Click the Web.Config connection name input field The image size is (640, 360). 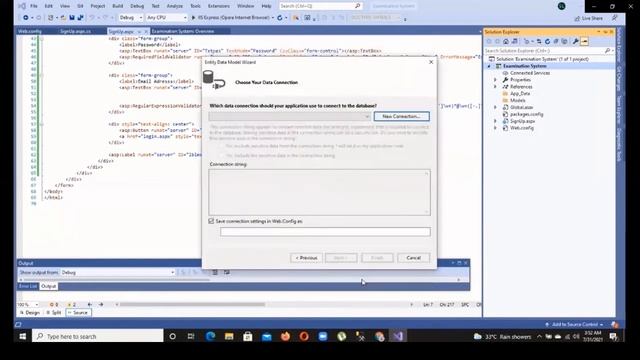coord(325,232)
